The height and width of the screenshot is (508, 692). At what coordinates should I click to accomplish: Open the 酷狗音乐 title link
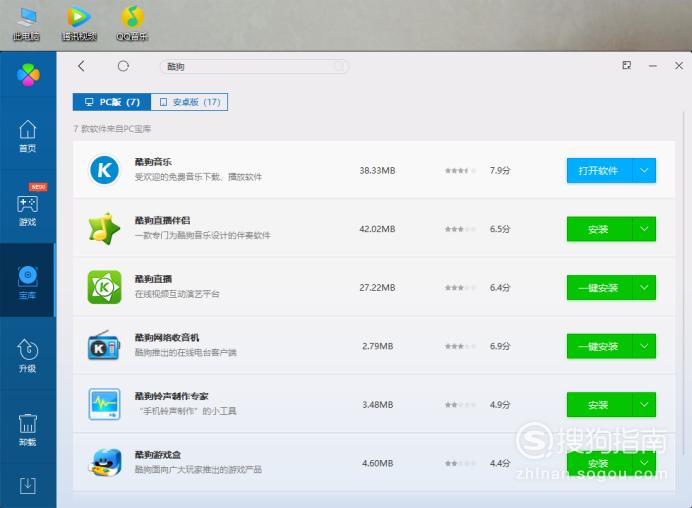pos(153,162)
